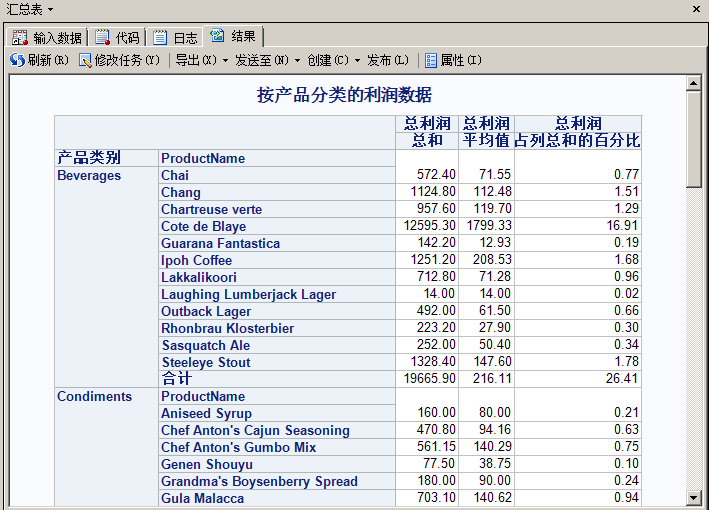
Task: Close the 汇总表 panel
Action: click(x=697, y=8)
